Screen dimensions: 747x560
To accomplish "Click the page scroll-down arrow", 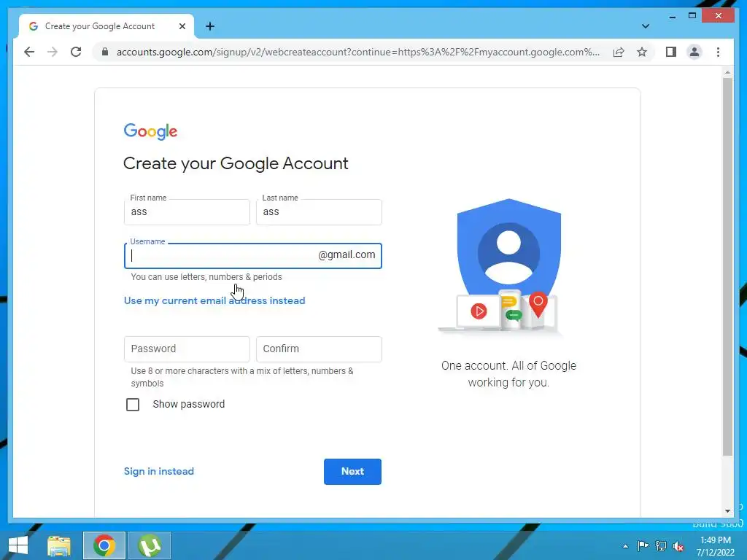I will (x=727, y=511).
